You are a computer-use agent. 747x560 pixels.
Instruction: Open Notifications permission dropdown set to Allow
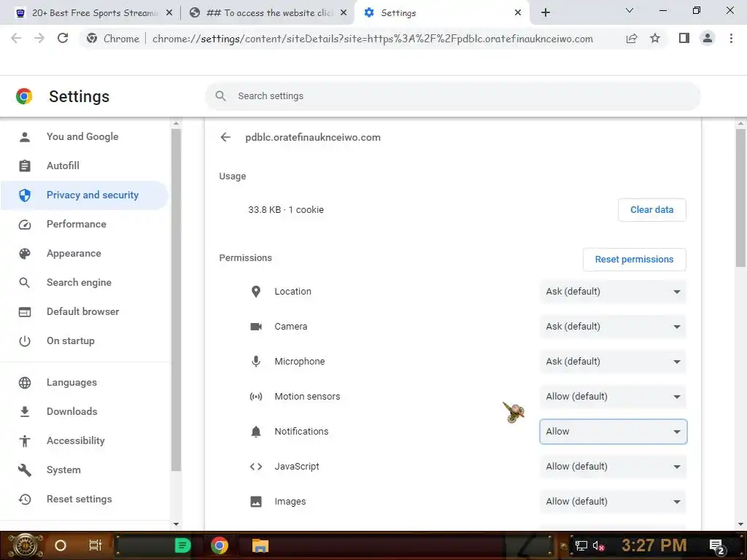coord(613,432)
